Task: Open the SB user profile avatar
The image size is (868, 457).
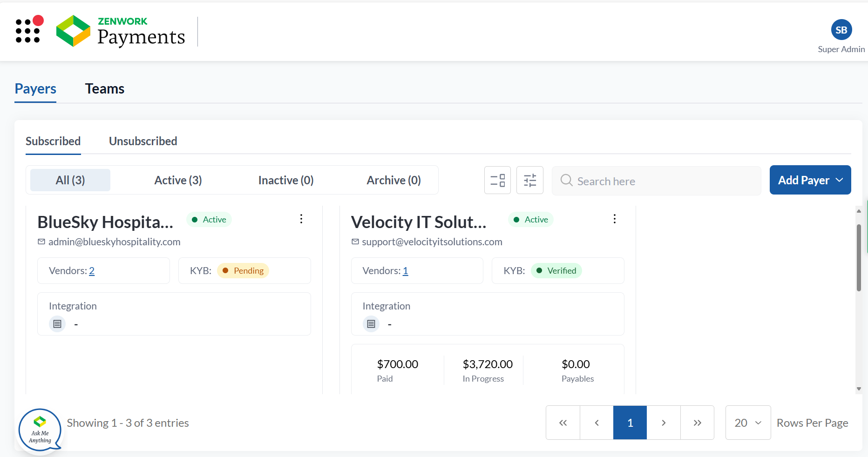Action: 841,30
